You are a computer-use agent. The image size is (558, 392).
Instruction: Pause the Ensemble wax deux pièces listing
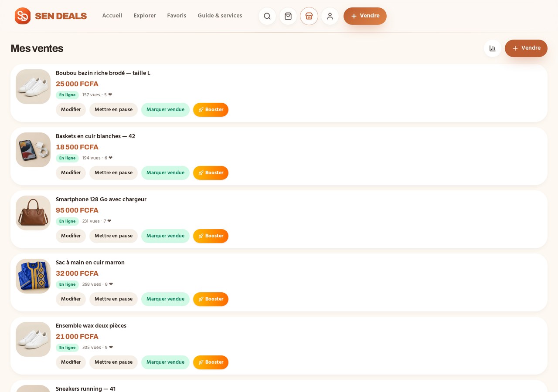(x=113, y=362)
